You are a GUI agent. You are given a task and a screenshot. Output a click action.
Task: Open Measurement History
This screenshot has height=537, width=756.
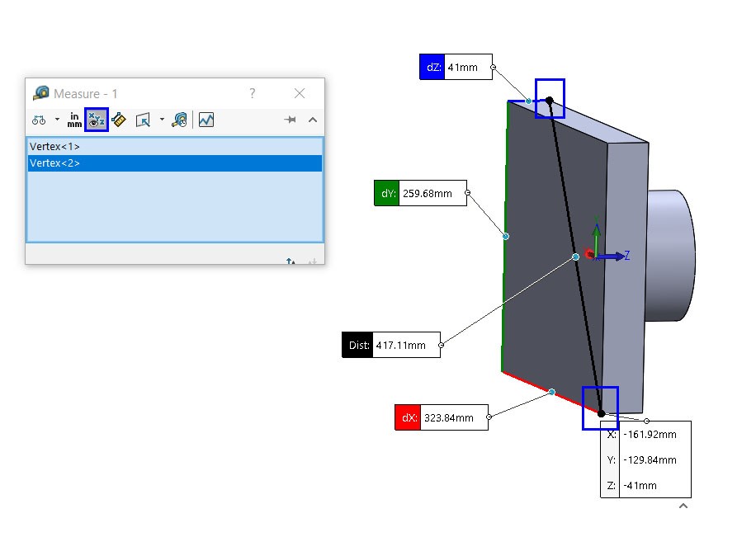coord(180,120)
